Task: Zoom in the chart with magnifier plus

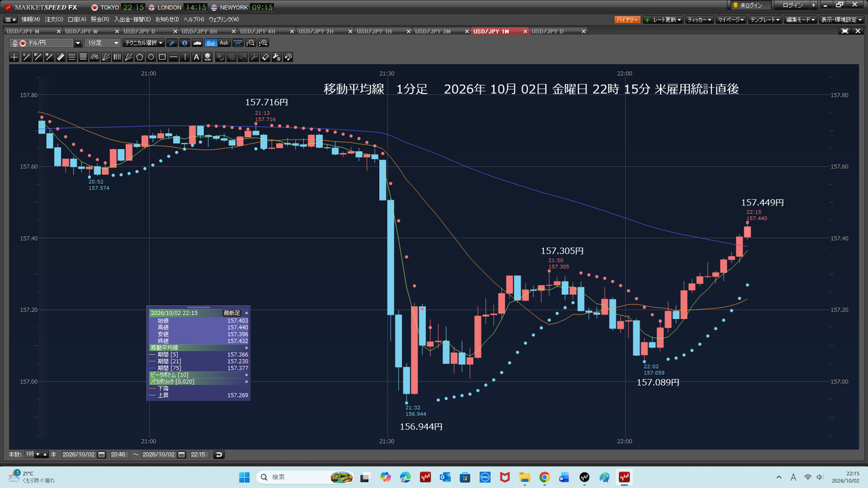Action: [263, 43]
